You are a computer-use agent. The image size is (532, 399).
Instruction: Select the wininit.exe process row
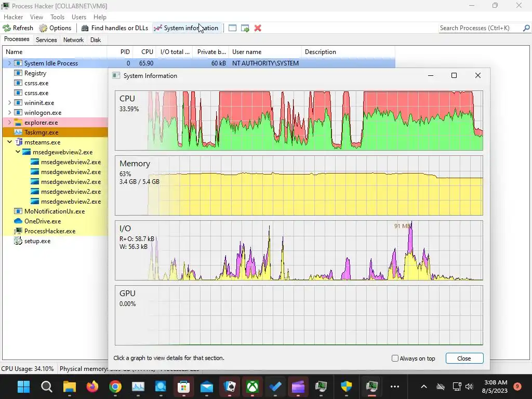point(55,102)
